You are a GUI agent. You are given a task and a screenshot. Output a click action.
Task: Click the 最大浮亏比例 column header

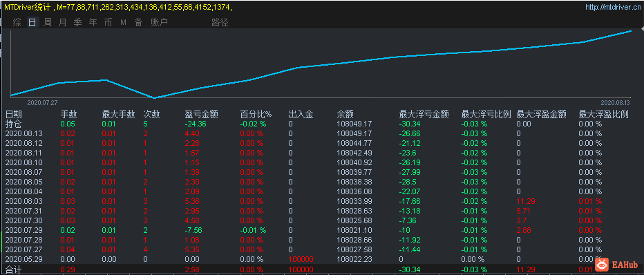pyautogui.click(x=486, y=114)
